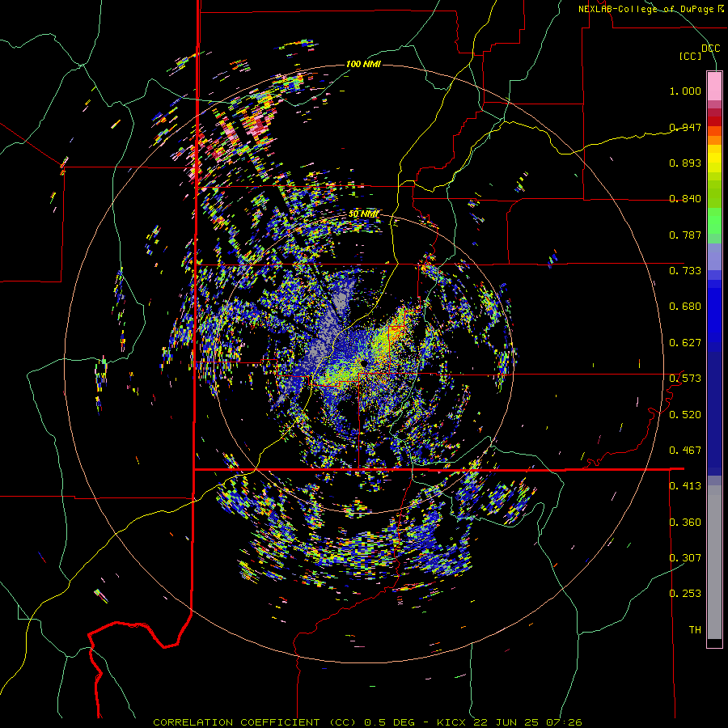
Task: Click the 0.307 color scale value
Action: [x=685, y=558]
